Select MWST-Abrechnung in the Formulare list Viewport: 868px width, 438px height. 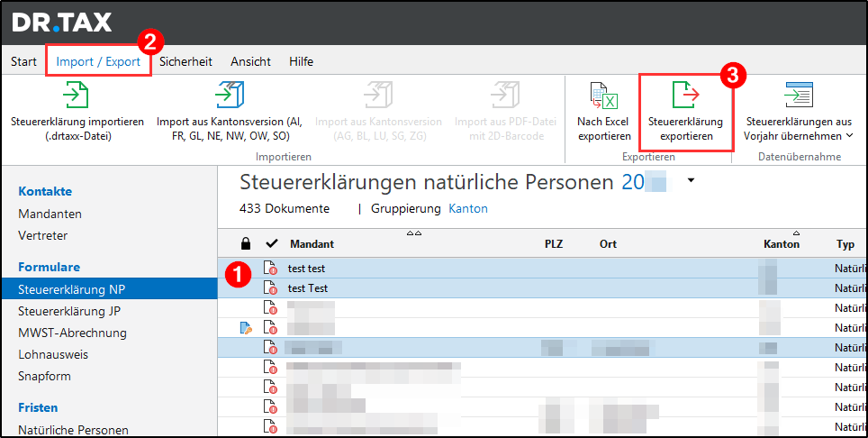click(72, 333)
